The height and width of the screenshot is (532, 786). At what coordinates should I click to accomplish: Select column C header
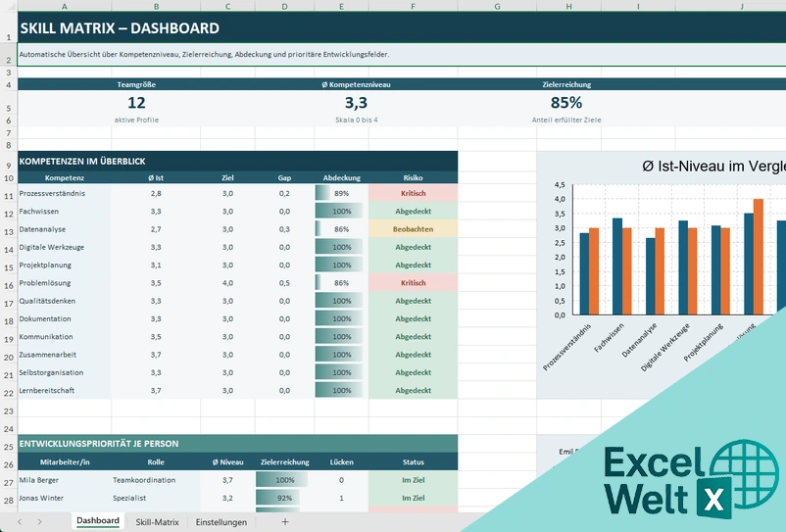(227, 6)
